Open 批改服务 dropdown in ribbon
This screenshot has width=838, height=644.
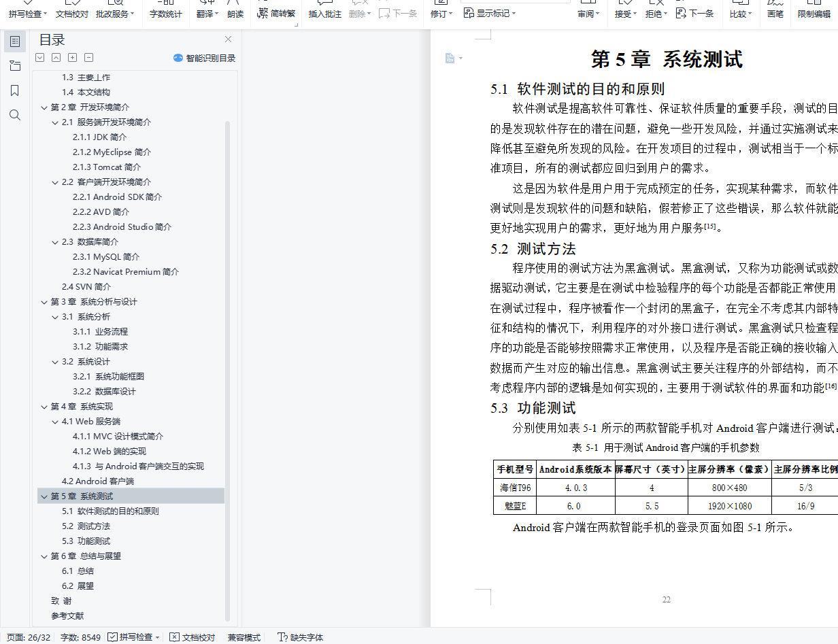(x=115, y=14)
